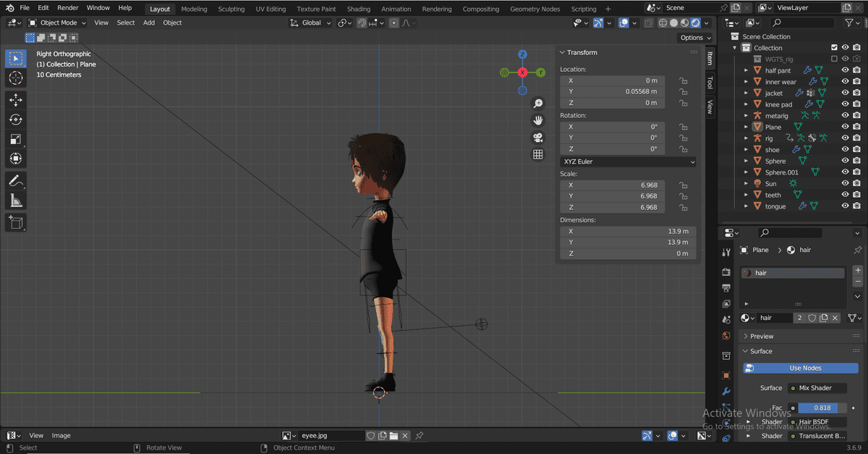
Task: Expand the Preview panel in material properties
Action: coord(762,337)
